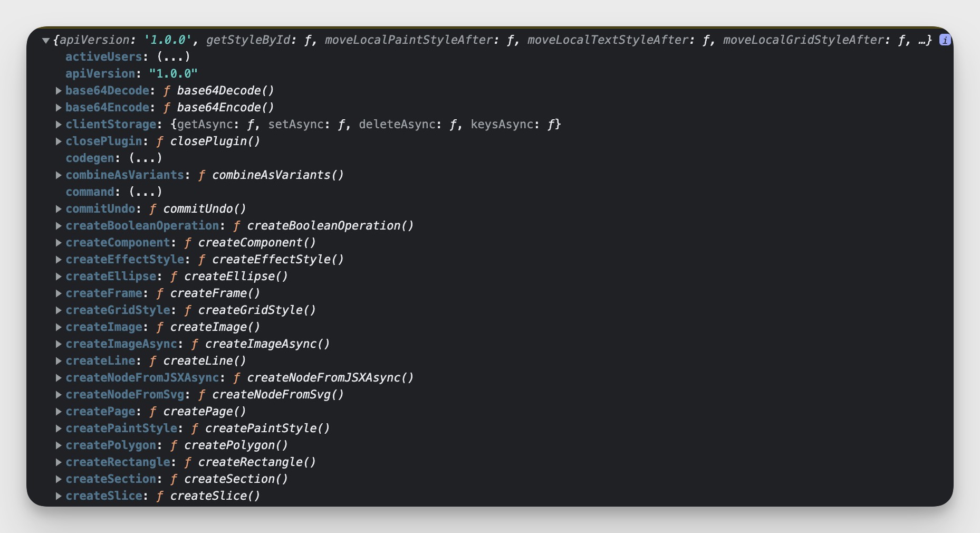Reveal the command property value (...)
The height and width of the screenshot is (533, 980).
click(145, 192)
